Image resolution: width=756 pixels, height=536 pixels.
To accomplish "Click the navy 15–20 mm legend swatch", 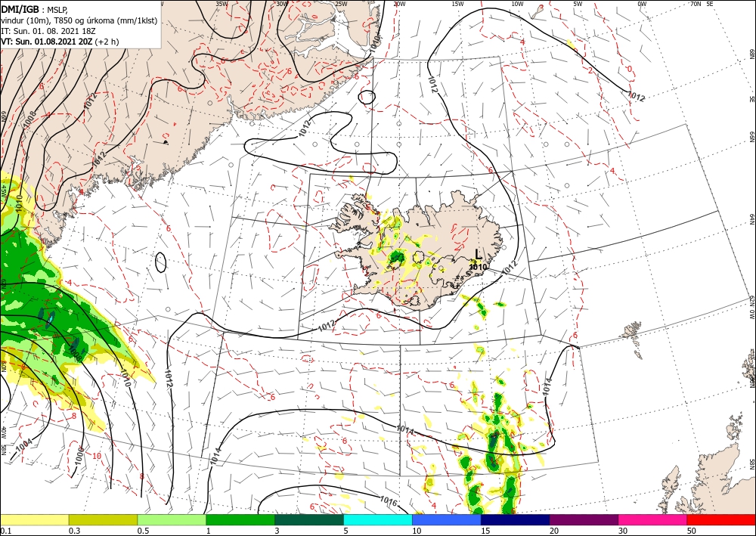I will point(516,519).
